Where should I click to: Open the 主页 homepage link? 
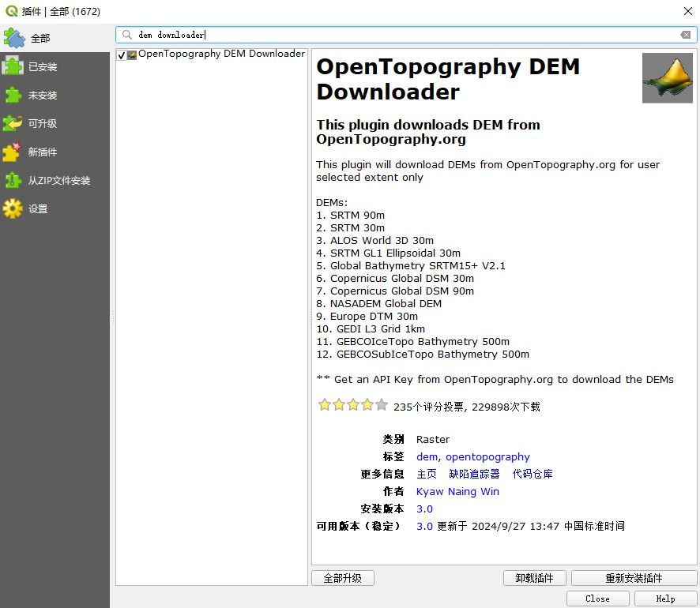(427, 474)
